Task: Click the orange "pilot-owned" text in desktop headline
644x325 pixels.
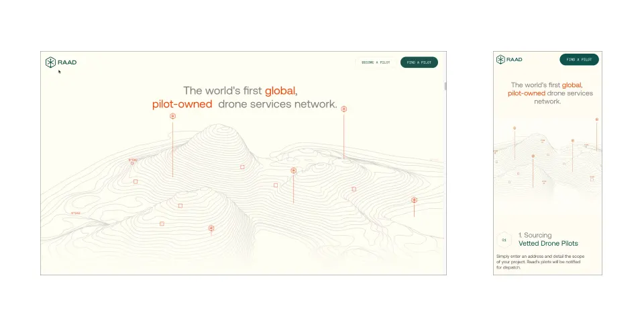Action: [x=182, y=104]
